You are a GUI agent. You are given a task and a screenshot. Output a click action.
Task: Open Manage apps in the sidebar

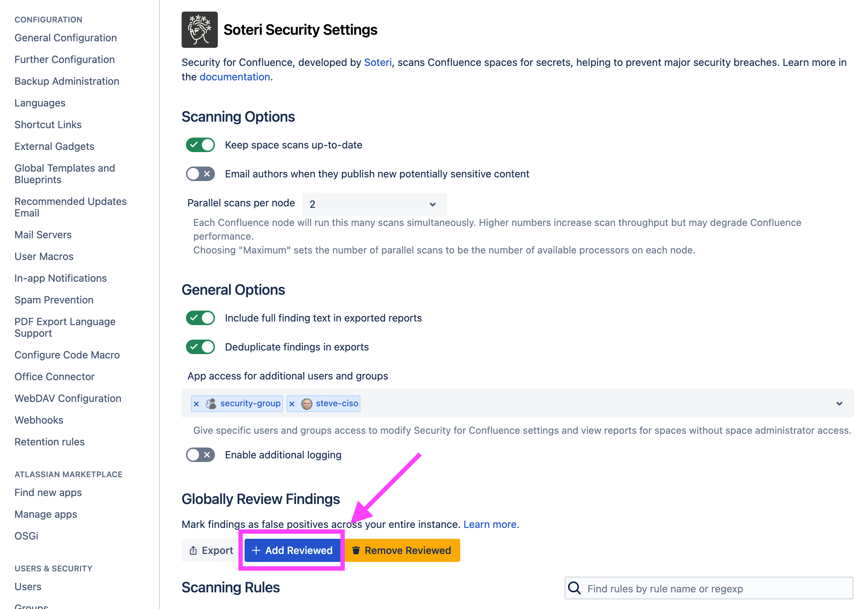(x=45, y=514)
